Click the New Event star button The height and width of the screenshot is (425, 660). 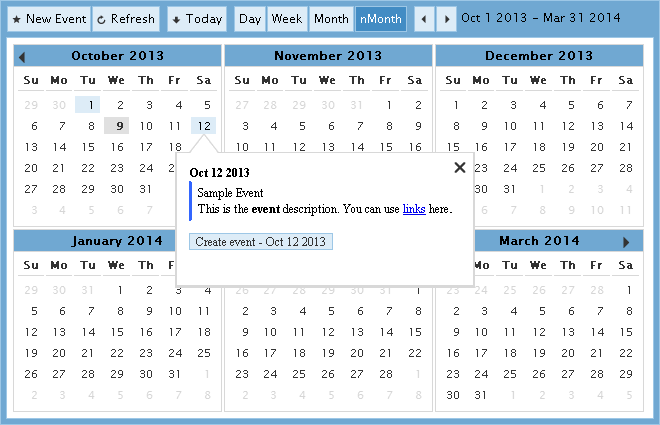48,19
